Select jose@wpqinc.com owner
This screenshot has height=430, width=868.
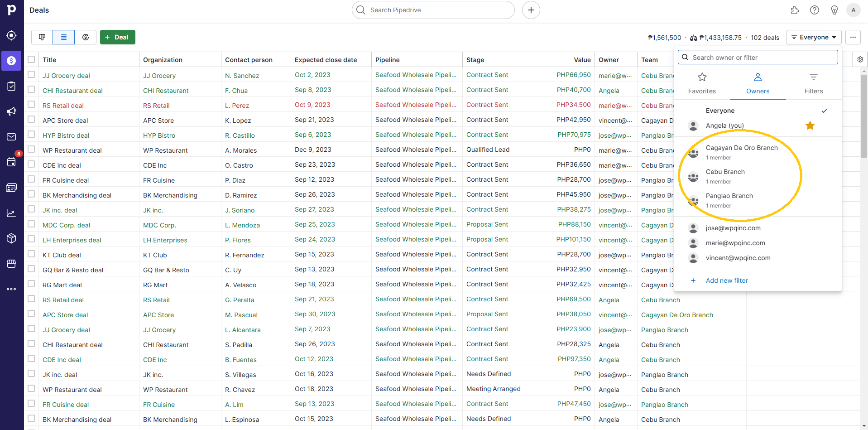point(758,228)
